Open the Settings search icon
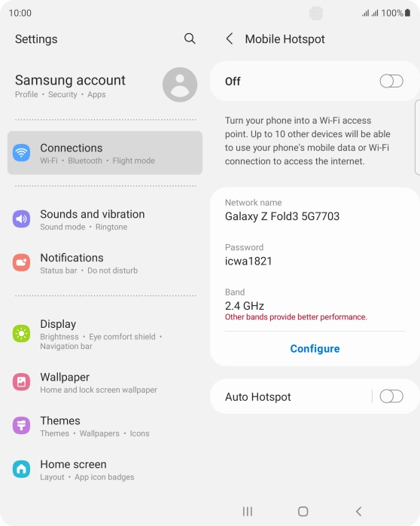This screenshot has width=420, height=526. (x=190, y=38)
